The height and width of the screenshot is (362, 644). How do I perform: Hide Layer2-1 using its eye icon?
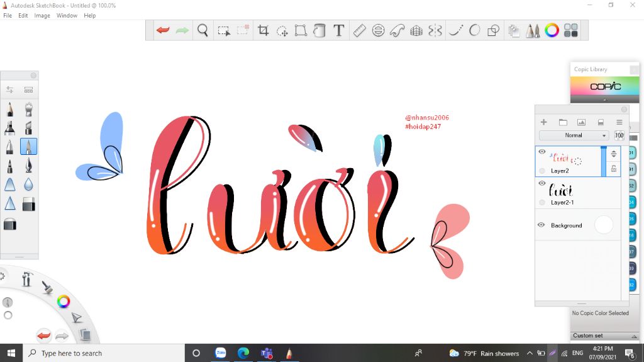pos(541,183)
